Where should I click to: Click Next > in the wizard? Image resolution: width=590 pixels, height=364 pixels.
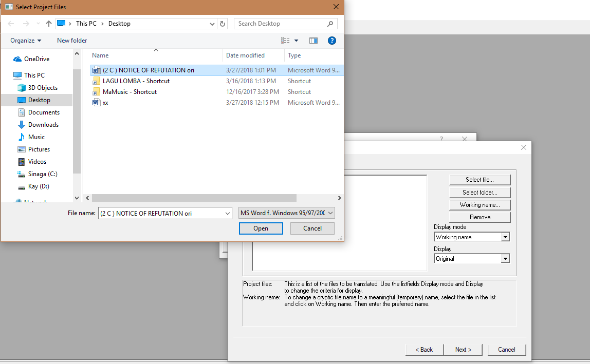[x=463, y=349]
